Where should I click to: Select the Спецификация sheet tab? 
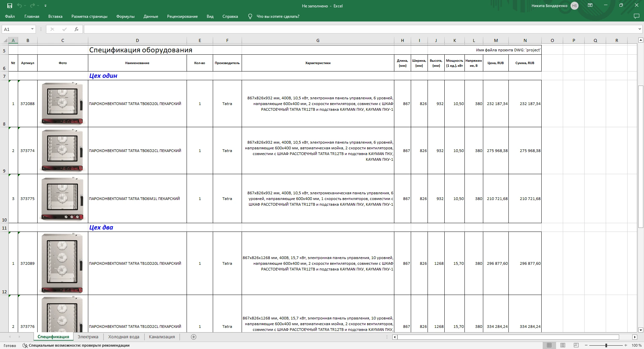coord(53,337)
